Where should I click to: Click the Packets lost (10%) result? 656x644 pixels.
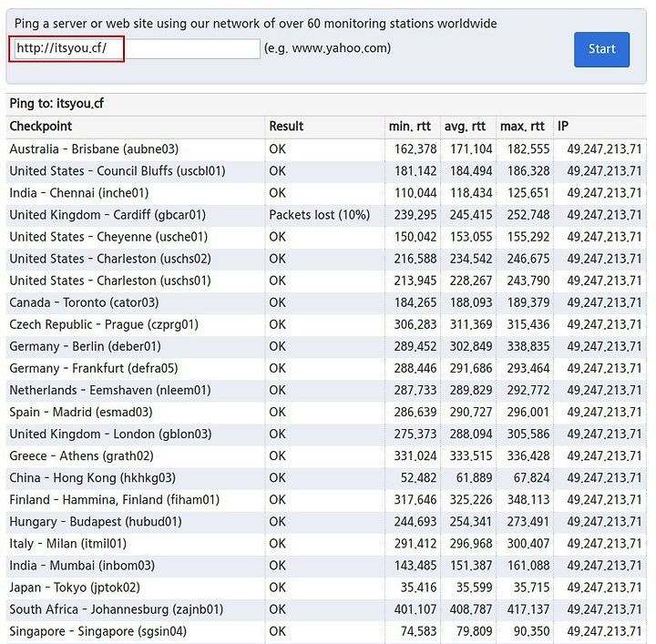pos(319,215)
